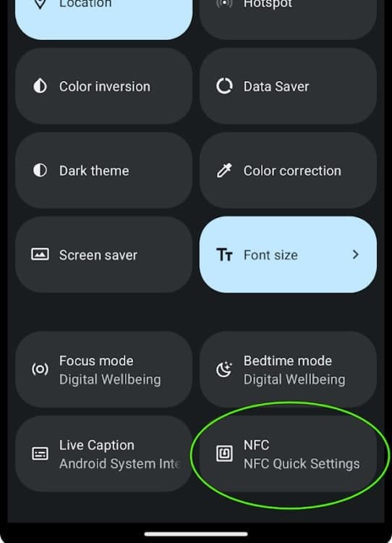
Task: Tap the NFC square icon
Action: point(224,454)
